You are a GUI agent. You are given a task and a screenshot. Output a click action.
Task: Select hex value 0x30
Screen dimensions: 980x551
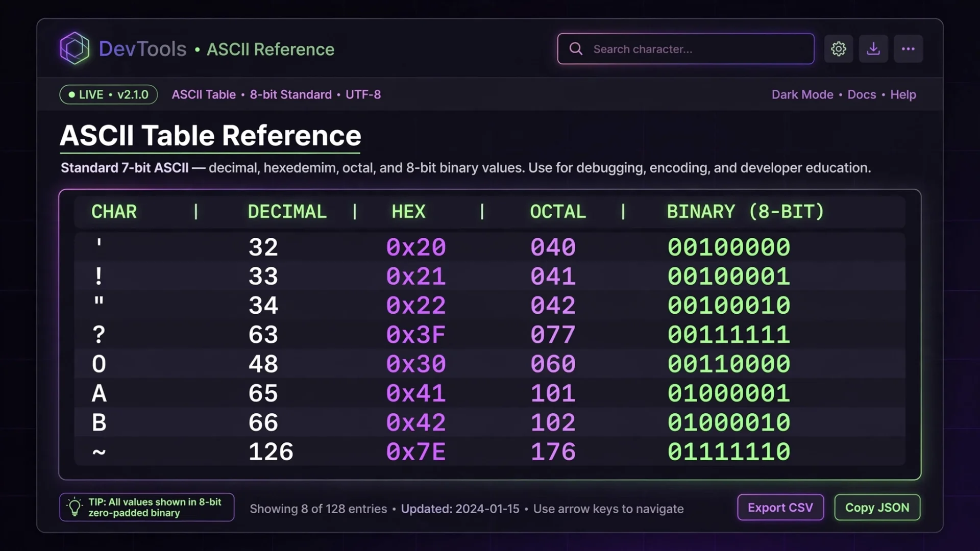416,364
